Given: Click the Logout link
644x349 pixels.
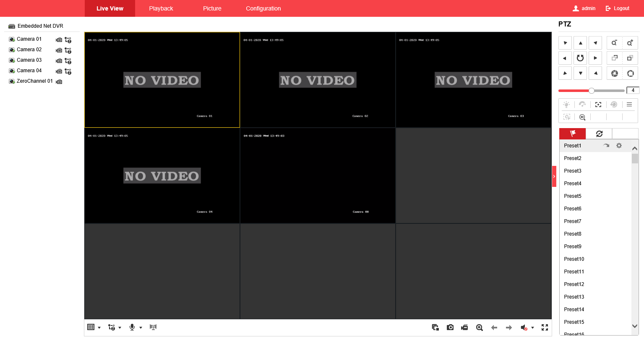Looking at the screenshot, I should 618,8.
